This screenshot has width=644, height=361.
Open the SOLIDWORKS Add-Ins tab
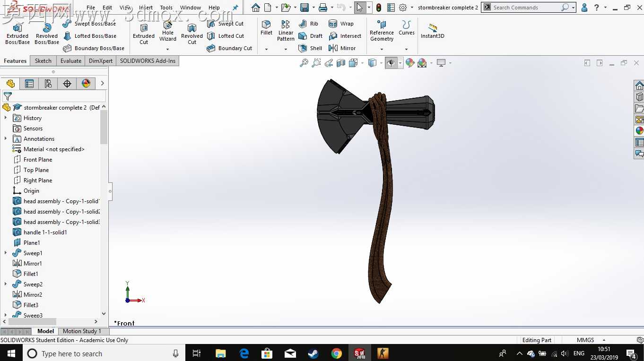(x=148, y=61)
